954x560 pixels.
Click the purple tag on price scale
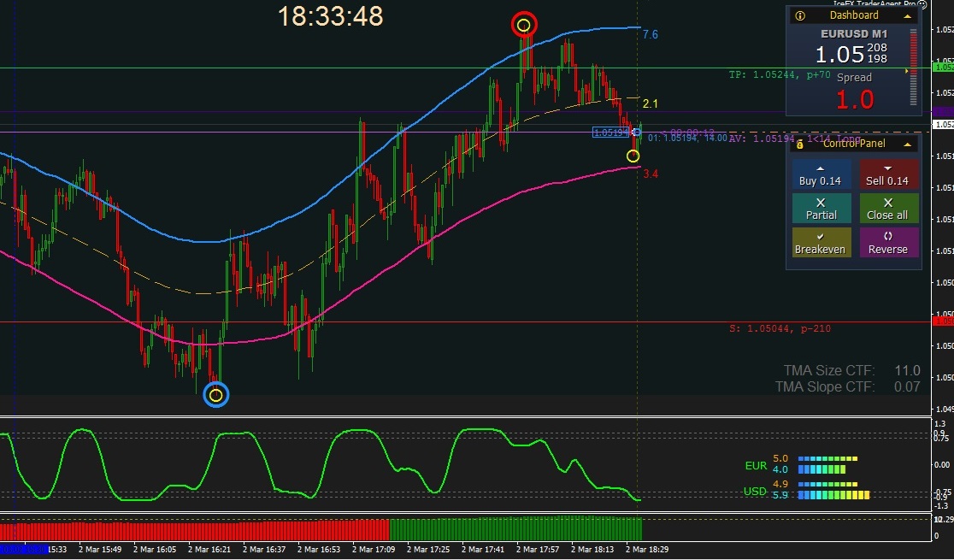(943, 112)
